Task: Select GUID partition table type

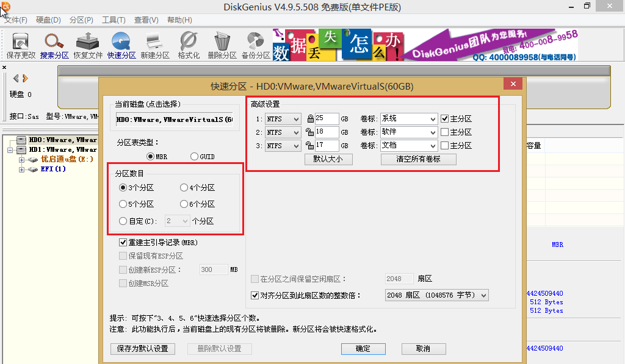Action: tap(194, 157)
